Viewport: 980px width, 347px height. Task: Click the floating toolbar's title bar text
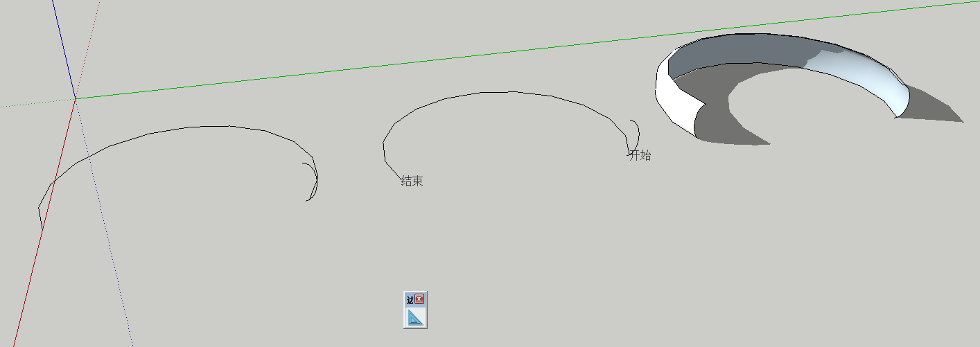coord(410,300)
